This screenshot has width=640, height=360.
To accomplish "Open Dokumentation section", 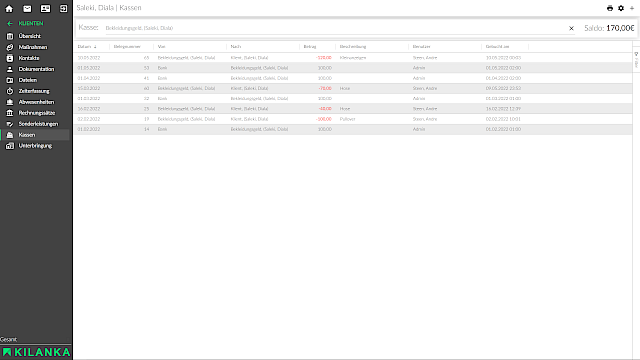I will [x=36, y=69].
